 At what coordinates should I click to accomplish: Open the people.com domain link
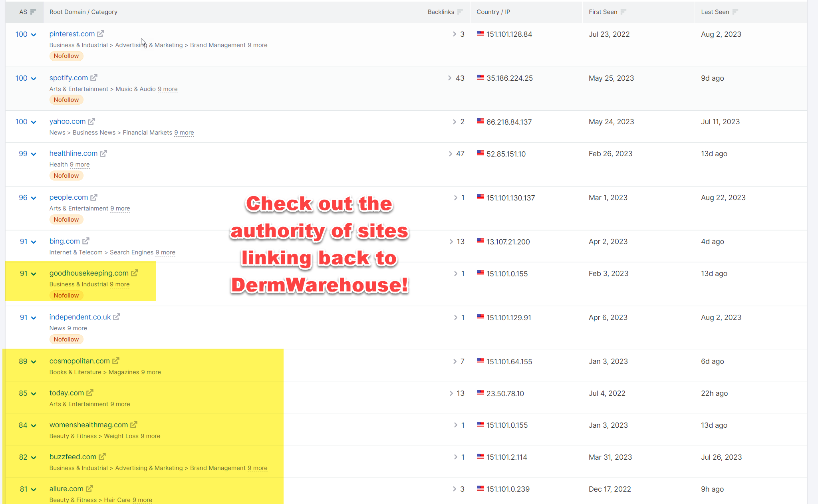pyautogui.click(x=69, y=197)
